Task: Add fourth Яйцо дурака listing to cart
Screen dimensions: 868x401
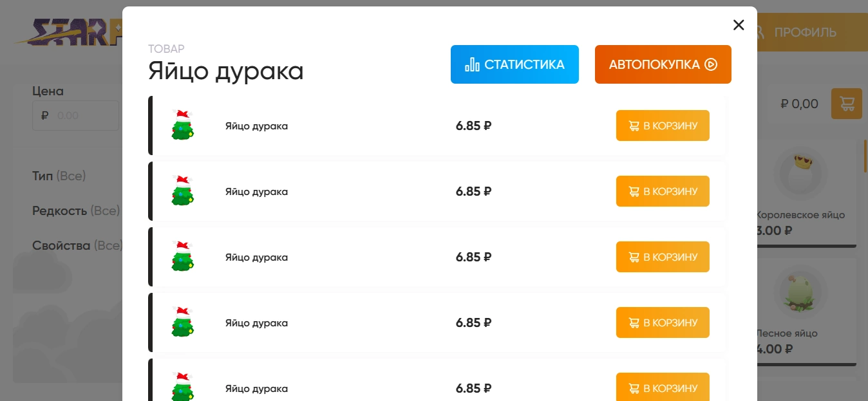Action: [x=663, y=322]
